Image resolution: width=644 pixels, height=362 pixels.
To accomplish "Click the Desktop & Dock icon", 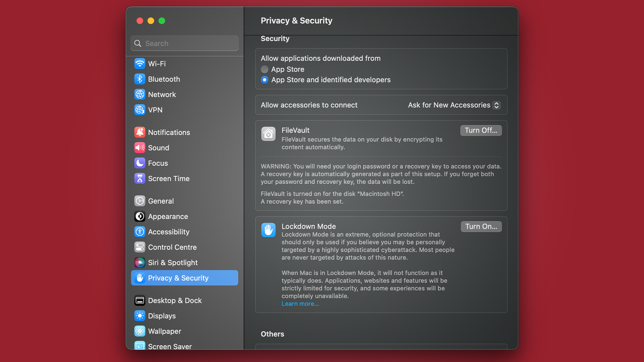I will [x=140, y=301].
